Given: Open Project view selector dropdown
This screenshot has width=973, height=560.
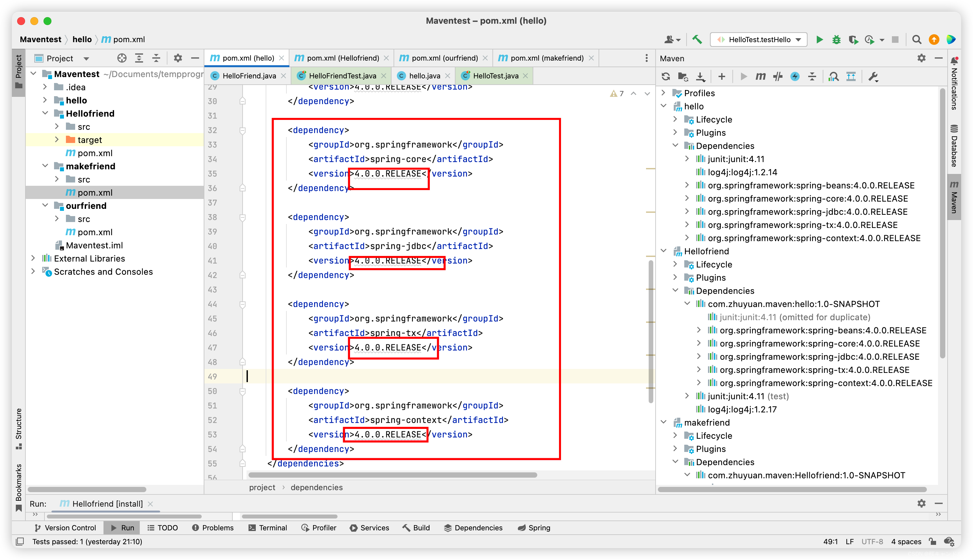Looking at the screenshot, I should point(62,58).
